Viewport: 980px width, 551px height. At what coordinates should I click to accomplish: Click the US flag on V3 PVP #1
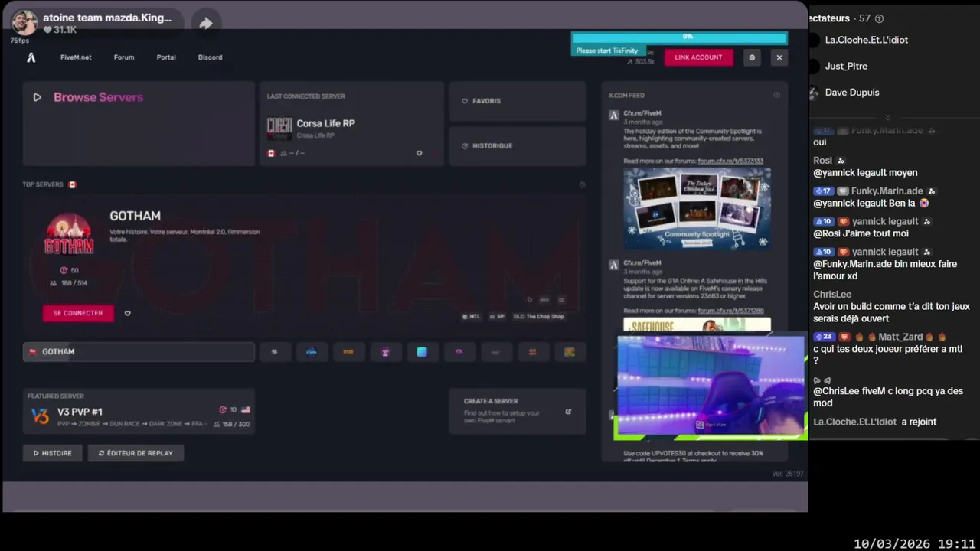(x=245, y=410)
